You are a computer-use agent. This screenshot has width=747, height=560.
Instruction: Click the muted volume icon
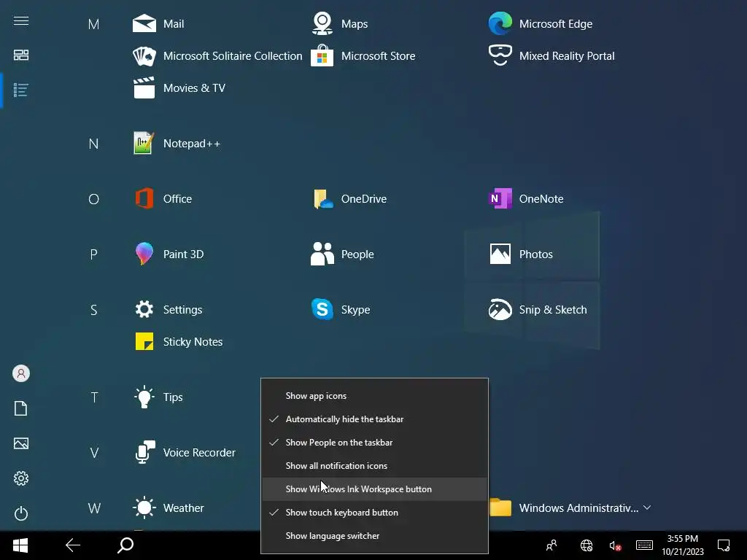(x=615, y=545)
